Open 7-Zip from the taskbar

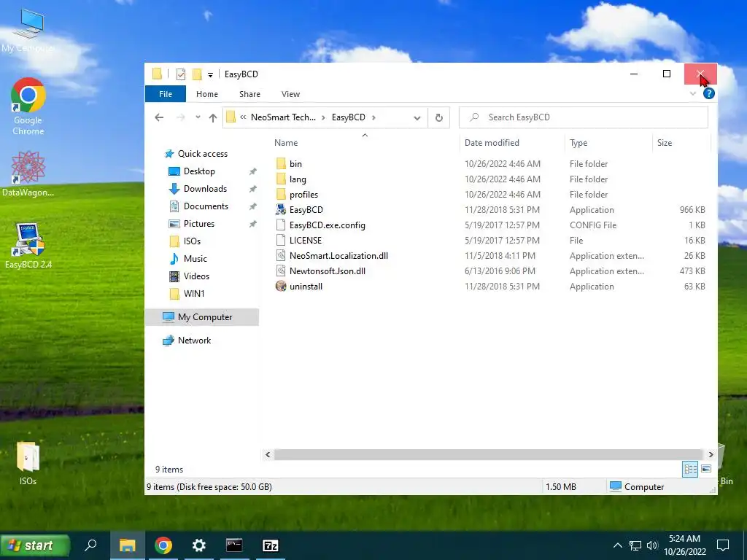pos(270,545)
